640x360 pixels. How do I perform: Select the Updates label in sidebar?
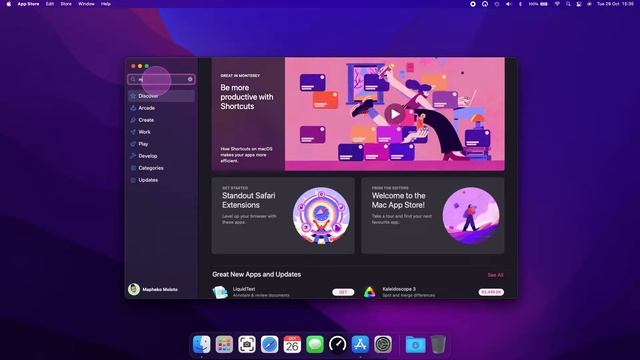148,180
